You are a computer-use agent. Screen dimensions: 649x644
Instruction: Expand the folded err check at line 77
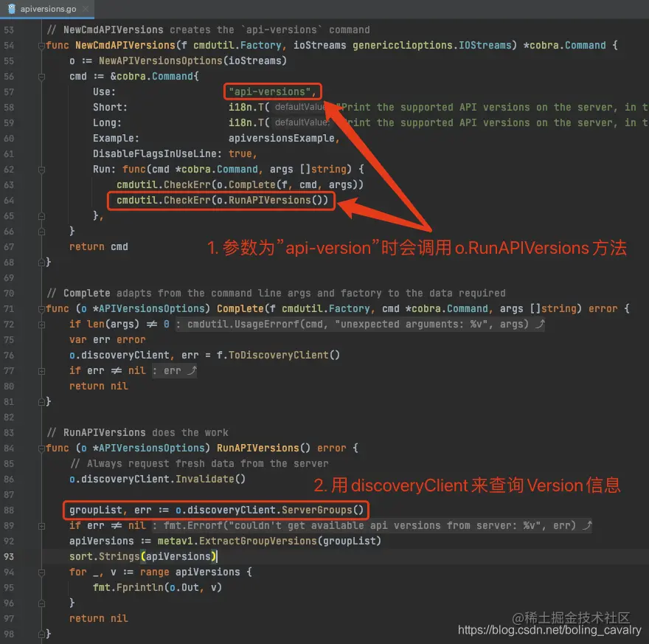coord(41,371)
